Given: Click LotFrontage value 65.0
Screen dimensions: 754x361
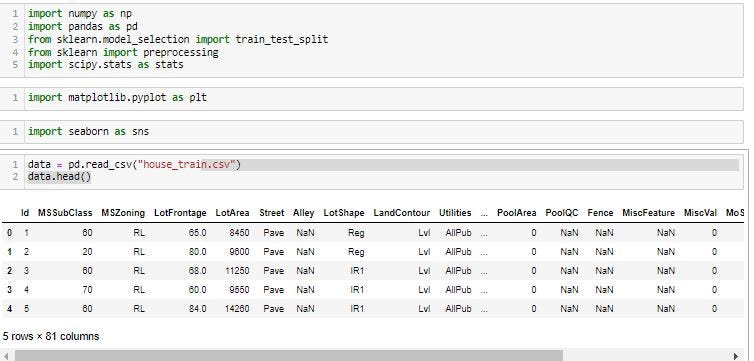Looking at the screenshot, I should pos(198,233).
